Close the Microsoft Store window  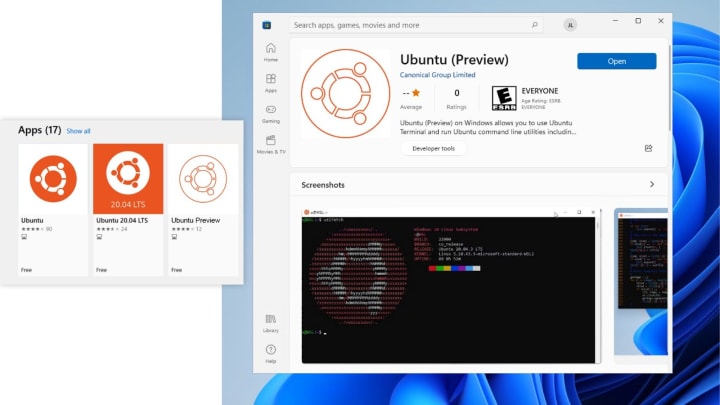pyautogui.click(x=661, y=21)
